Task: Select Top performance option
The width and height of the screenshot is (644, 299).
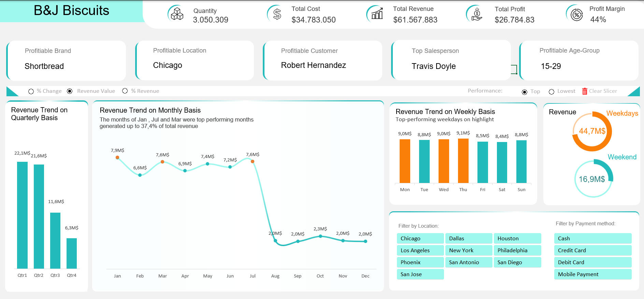Action: click(x=525, y=92)
